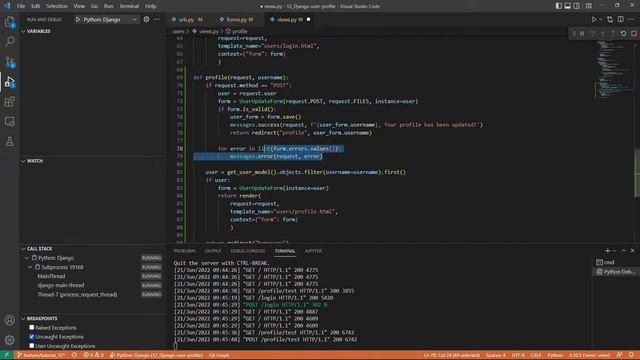
Task: Open the Search view in activity bar
Action: coord(9,41)
